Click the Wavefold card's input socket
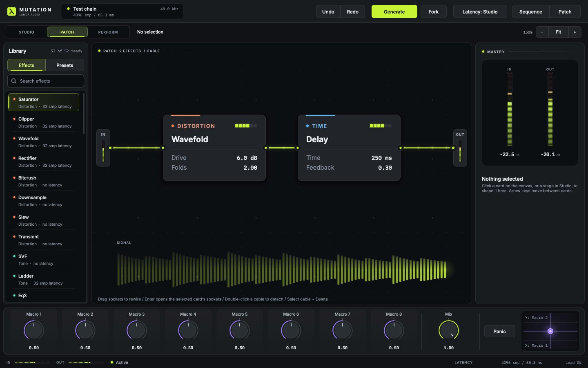This screenshot has height=368, width=588. coord(163,148)
